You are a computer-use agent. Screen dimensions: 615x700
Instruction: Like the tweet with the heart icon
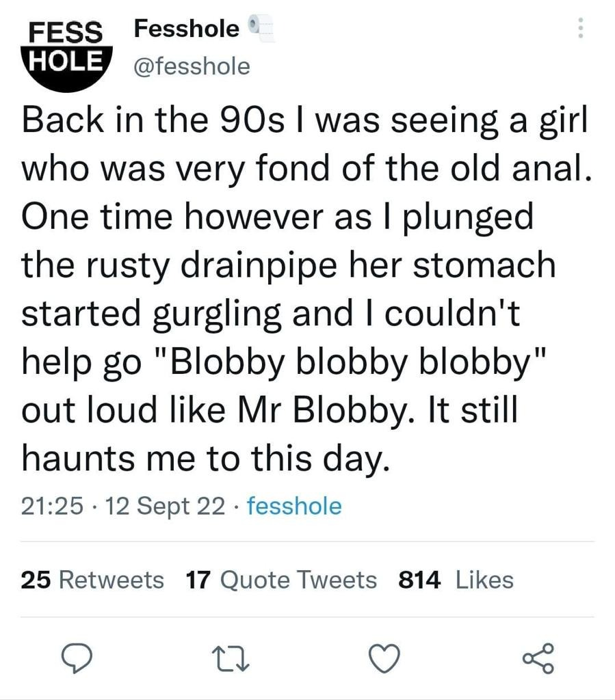point(383,658)
